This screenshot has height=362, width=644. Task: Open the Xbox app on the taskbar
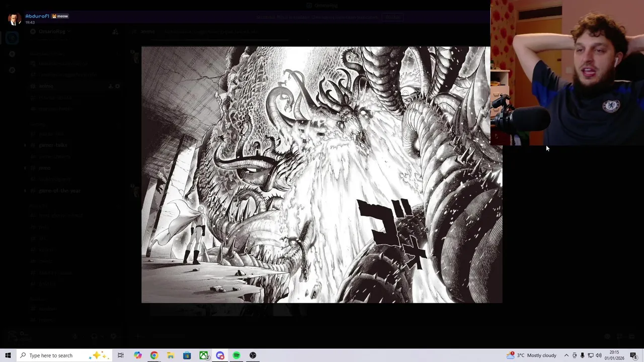(x=204, y=355)
